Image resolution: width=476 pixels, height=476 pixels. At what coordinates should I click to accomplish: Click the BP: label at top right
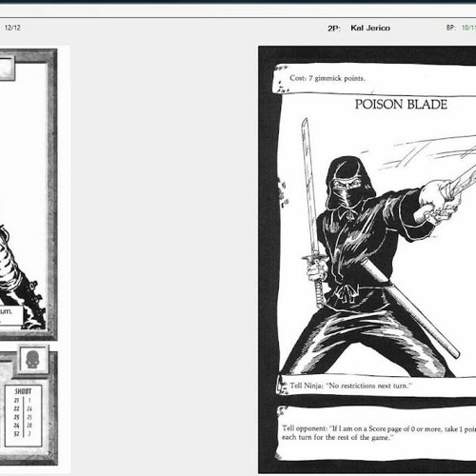point(451,28)
